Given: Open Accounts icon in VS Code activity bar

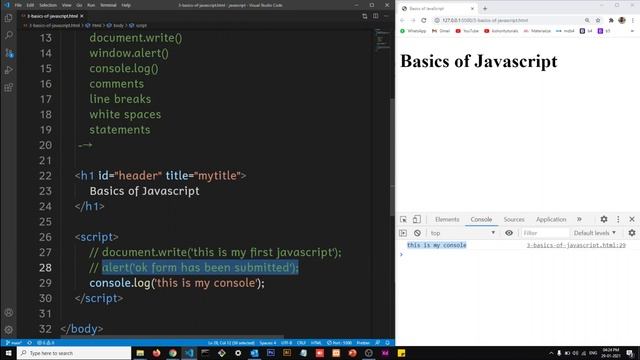Looking at the screenshot, I should click(9, 313).
